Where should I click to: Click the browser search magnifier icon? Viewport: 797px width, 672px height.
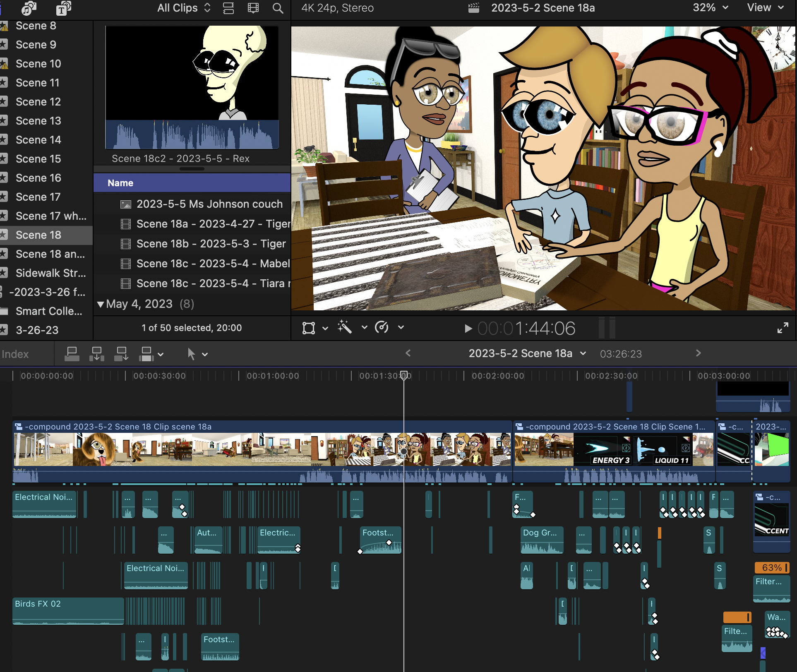pos(278,8)
